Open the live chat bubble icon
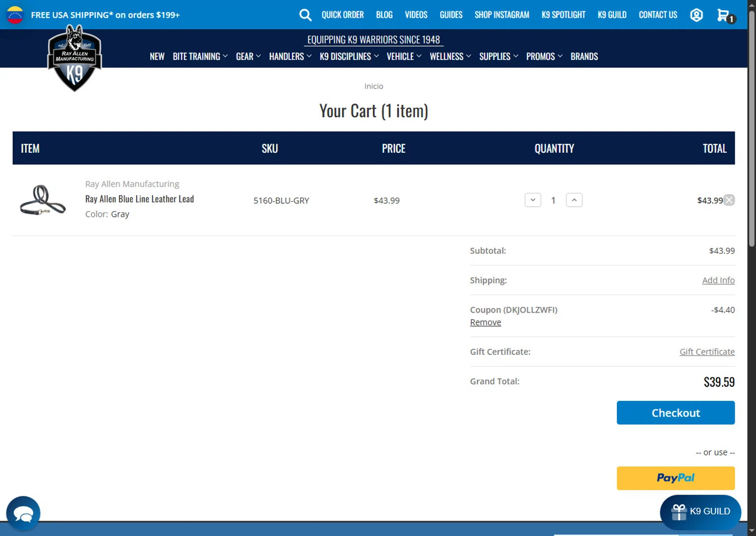Image resolution: width=756 pixels, height=536 pixels. click(23, 514)
